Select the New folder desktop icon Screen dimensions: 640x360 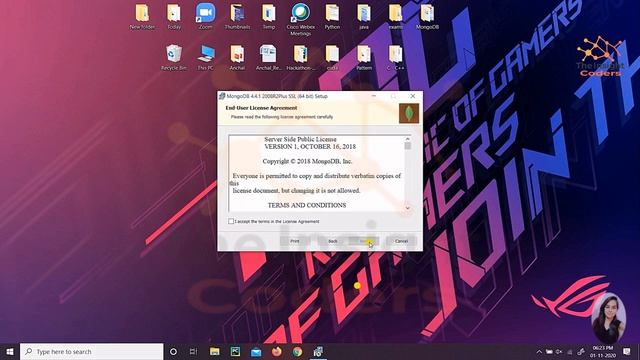click(142, 17)
